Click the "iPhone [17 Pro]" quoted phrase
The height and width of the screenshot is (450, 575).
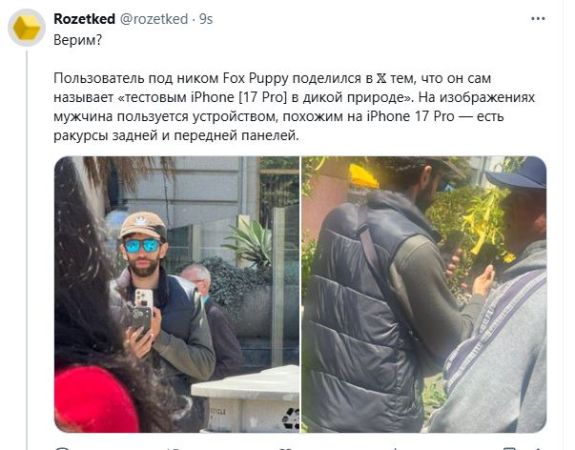pos(238,97)
